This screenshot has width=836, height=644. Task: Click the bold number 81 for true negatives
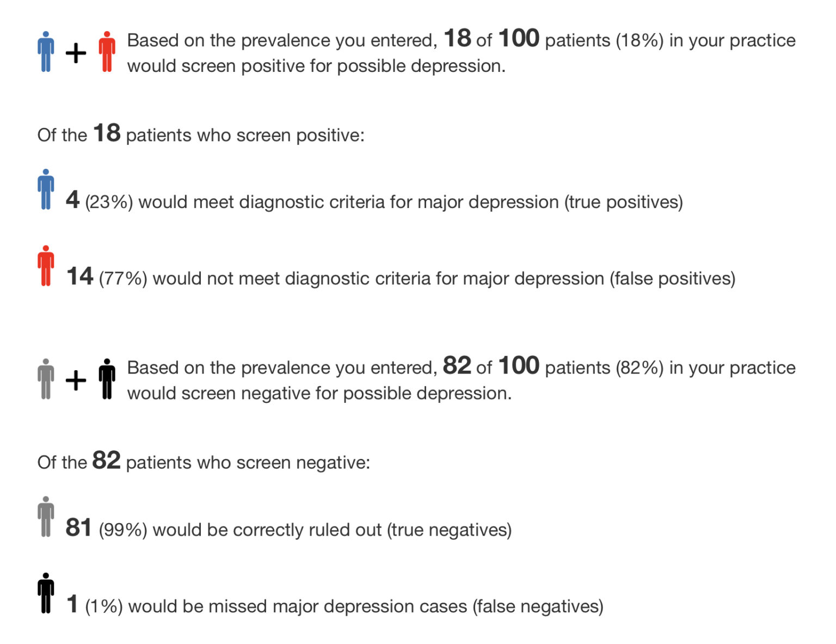click(x=79, y=528)
